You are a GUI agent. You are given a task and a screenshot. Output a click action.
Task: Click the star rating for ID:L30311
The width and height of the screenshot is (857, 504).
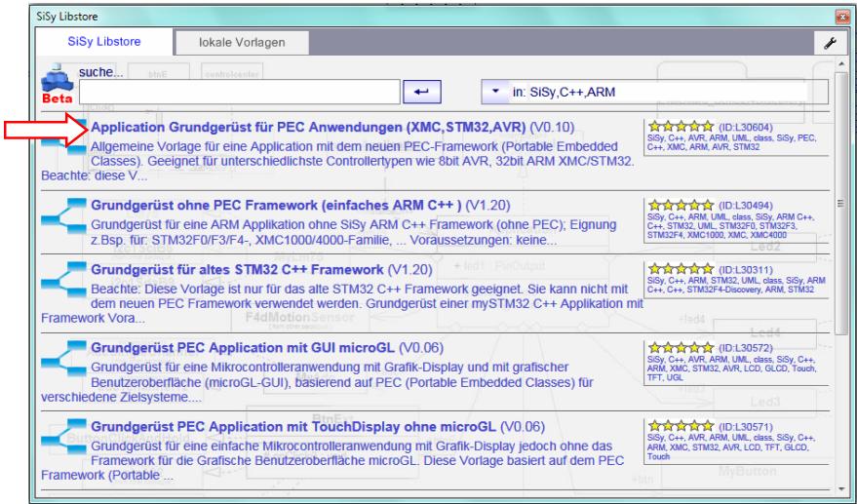681,269
